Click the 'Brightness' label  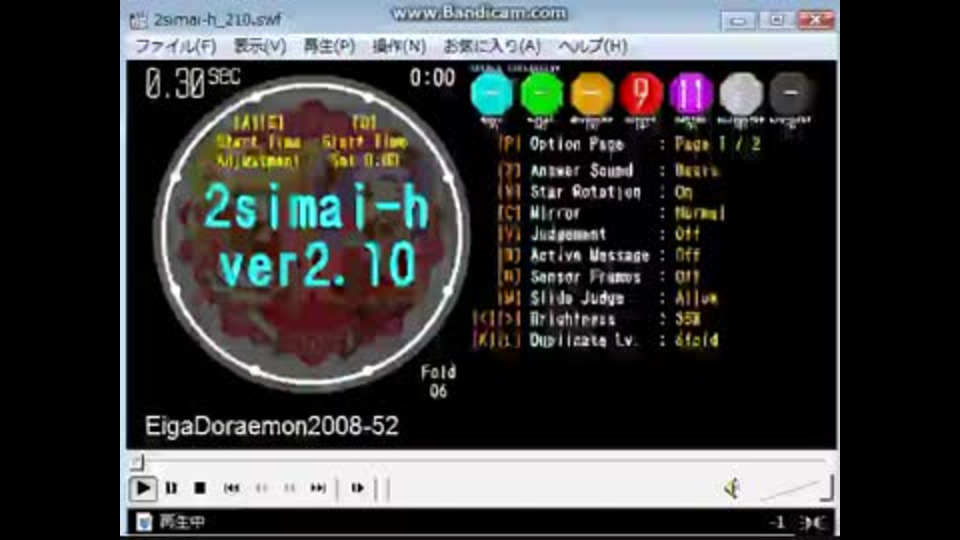[x=572, y=319]
